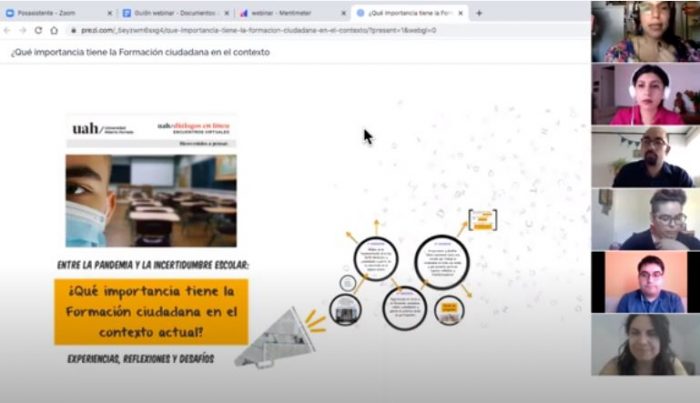Open the bracketed orange frame topic
This screenshot has width=700, height=403.
(x=483, y=220)
